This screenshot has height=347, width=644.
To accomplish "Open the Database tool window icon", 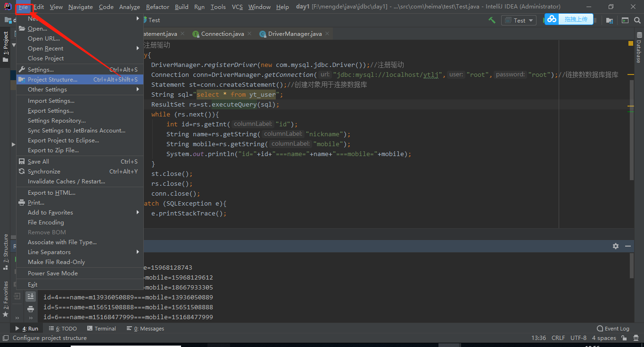I will 639,35.
